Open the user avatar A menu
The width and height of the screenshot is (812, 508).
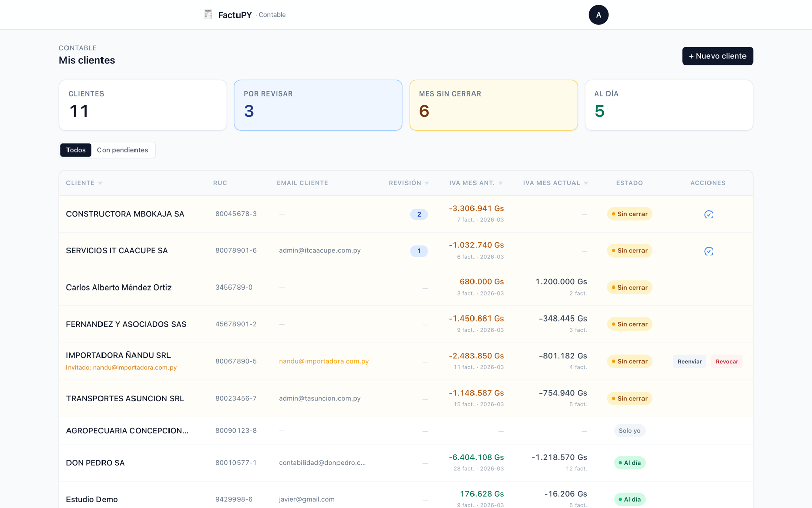tap(598, 15)
